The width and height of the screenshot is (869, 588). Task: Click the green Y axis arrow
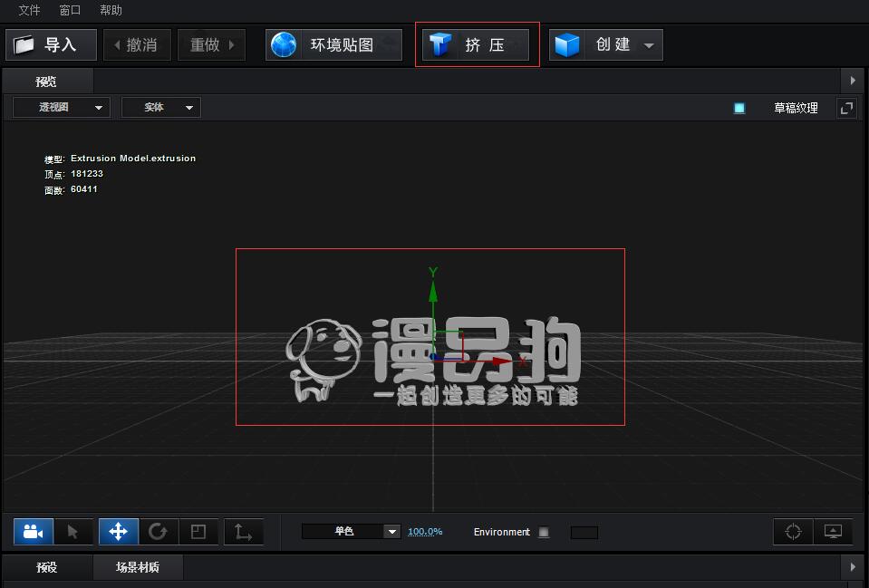(x=433, y=294)
